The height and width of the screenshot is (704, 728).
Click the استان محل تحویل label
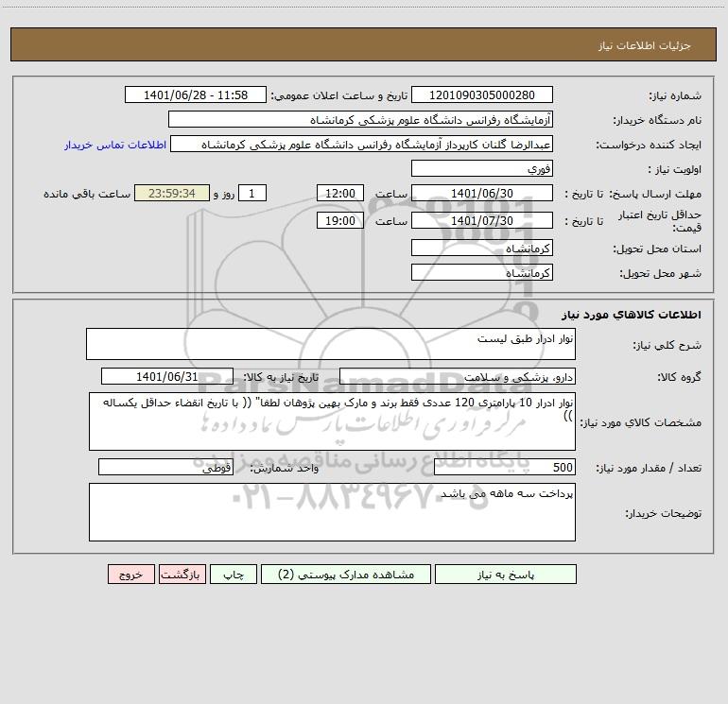pos(657,249)
